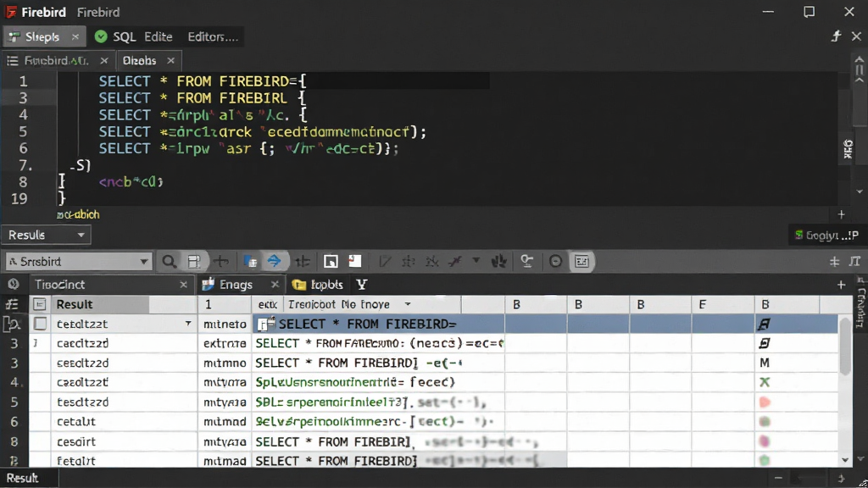Click the pencil edit toolbar icon
Viewport: 868px width, 488px height.
[x=385, y=261]
